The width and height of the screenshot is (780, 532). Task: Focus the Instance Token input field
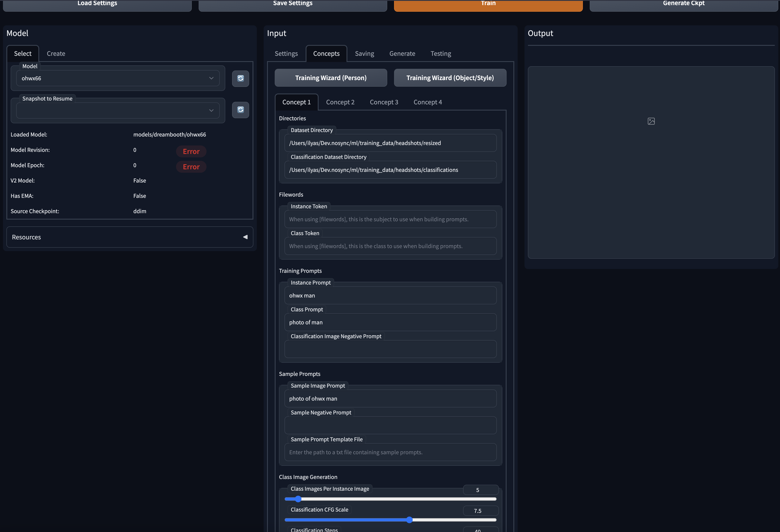[x=390, y=219]
